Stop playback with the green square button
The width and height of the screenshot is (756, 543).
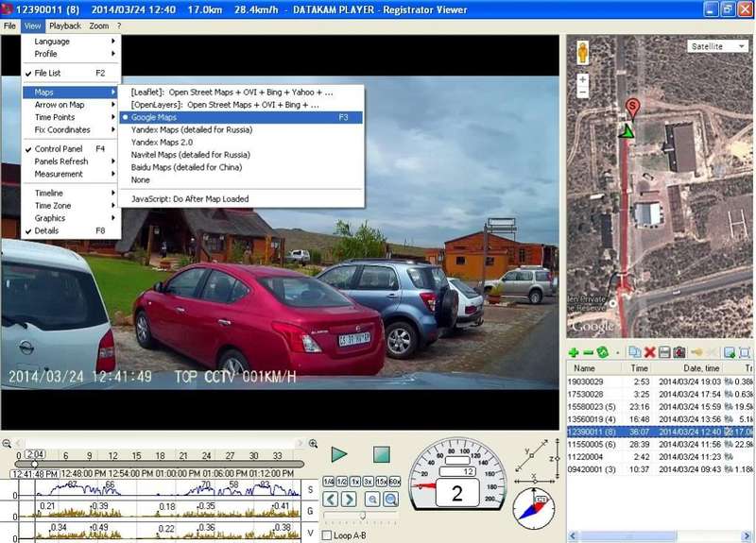click(382, 454)
